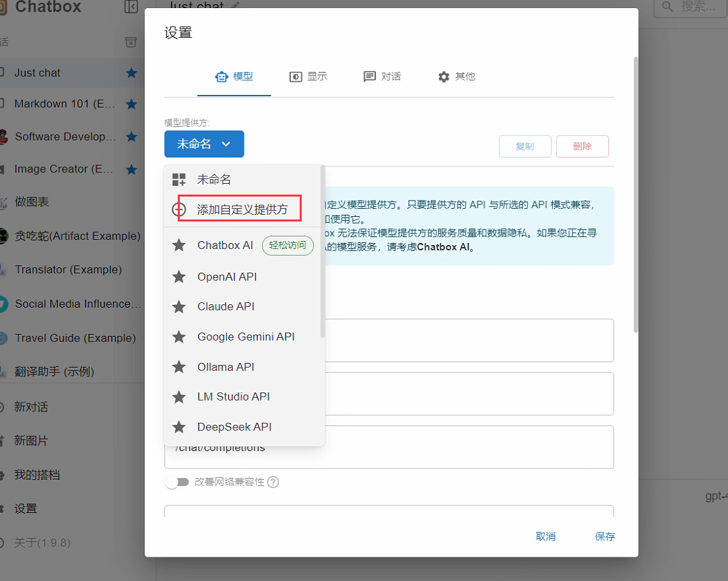Click the help icon next to 改善网络兼容性
This screenshot has height=581, width=728.
273,482
